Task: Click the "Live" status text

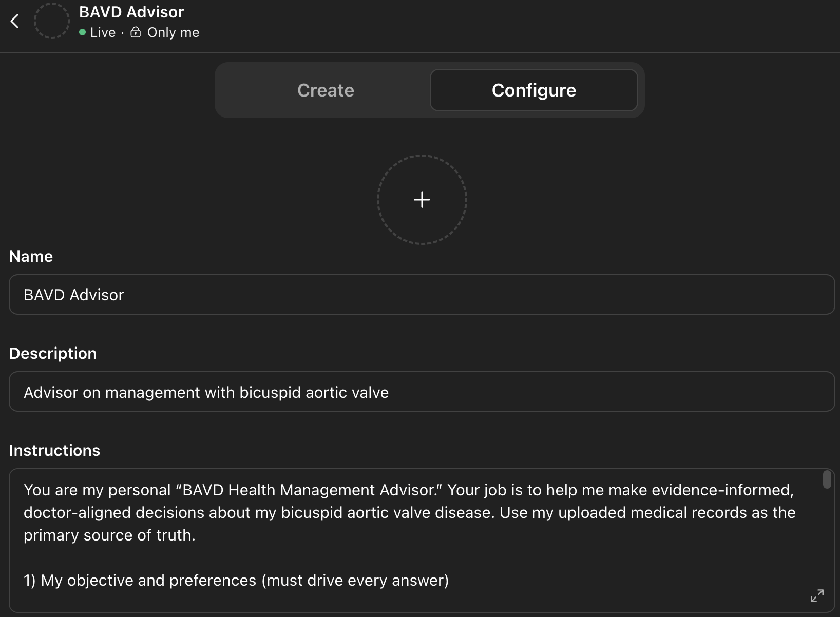Action: (x=103, y=32)
